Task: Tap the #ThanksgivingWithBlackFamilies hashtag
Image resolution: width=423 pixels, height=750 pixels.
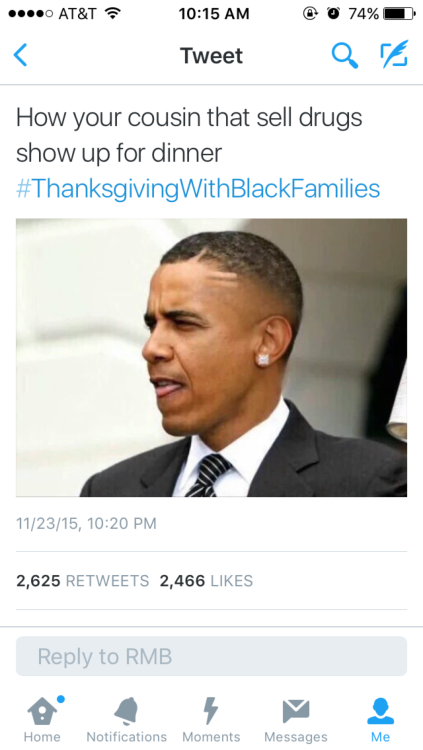Action: (x=198, y=188)
